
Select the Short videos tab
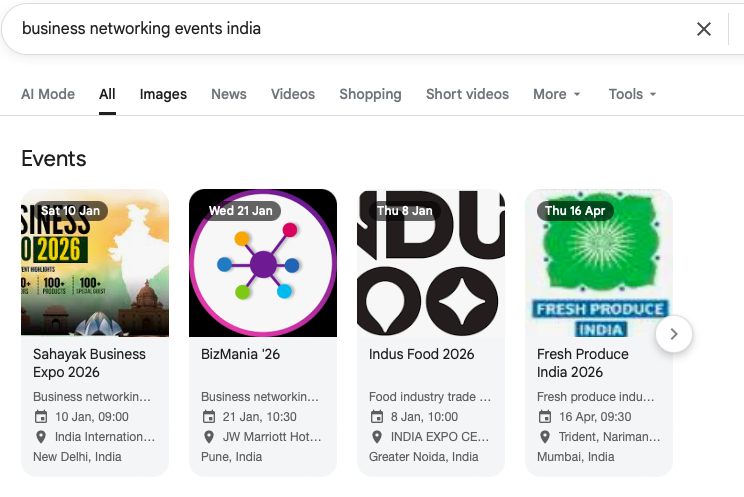[x=467, y=94]
